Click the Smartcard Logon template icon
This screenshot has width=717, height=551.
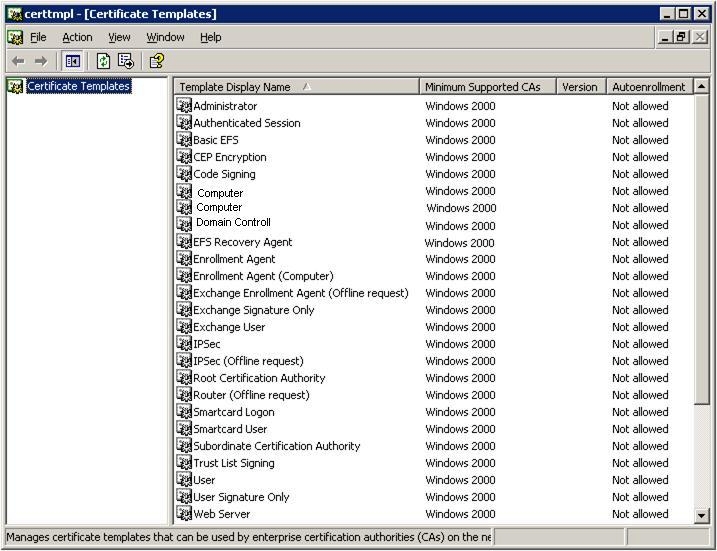(x=184, y=412)
